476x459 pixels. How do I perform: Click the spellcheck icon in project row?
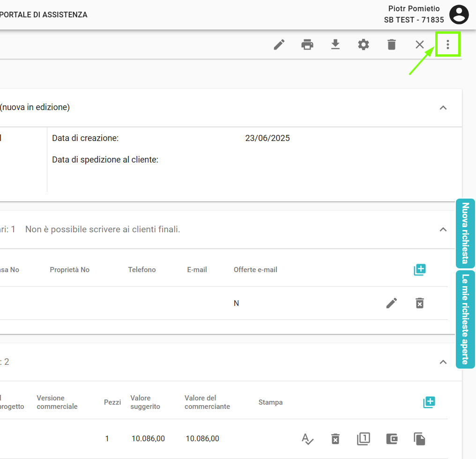pos(307,439)
